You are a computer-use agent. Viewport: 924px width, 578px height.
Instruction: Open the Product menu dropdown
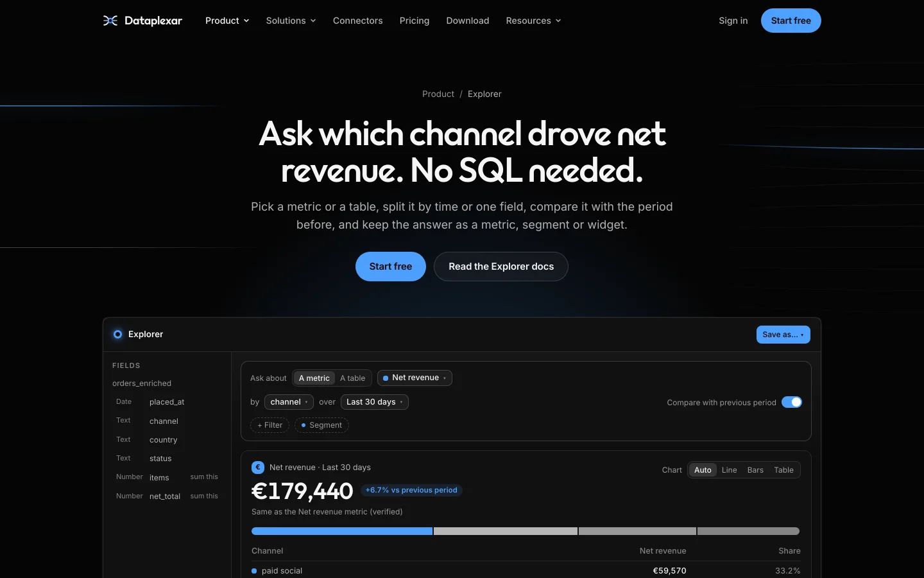(x=227, y=21)
